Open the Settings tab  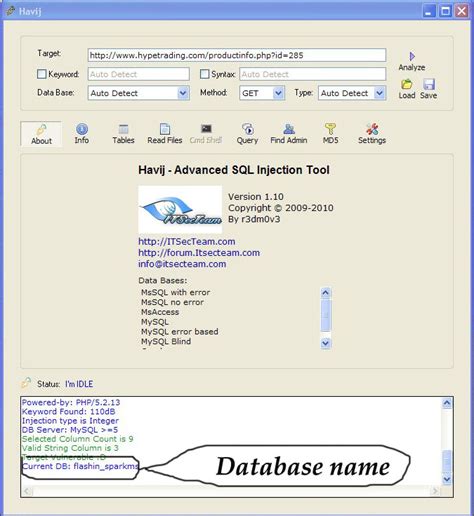coord(372,134)
